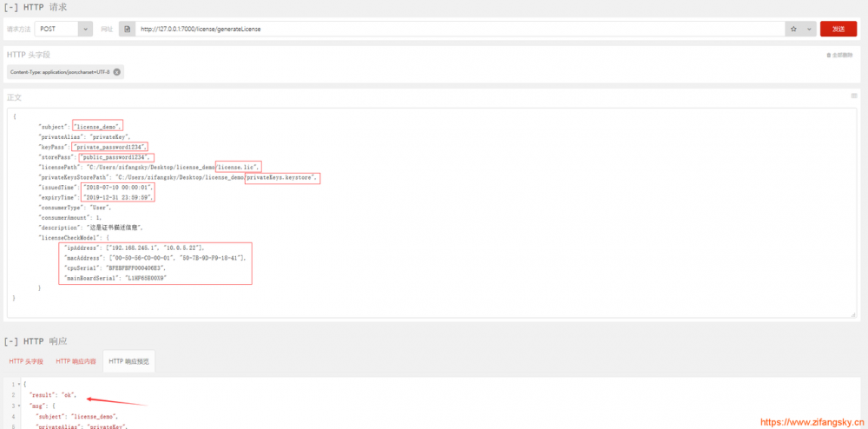
Task: Click the cpuSerial "BFEBFBFF000406E3" line
Action: coord(115,268)
